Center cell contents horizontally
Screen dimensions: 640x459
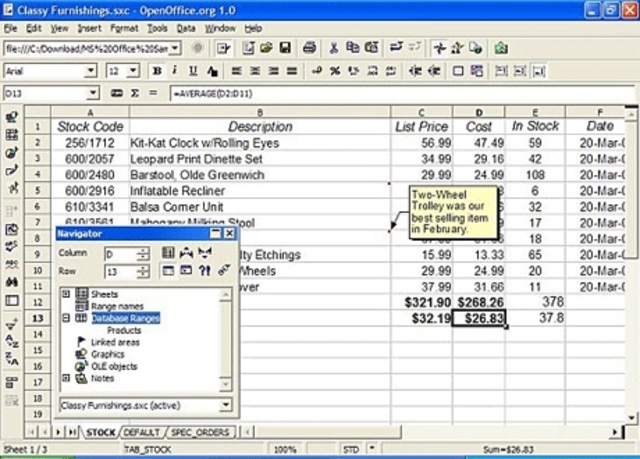[255, 71]
